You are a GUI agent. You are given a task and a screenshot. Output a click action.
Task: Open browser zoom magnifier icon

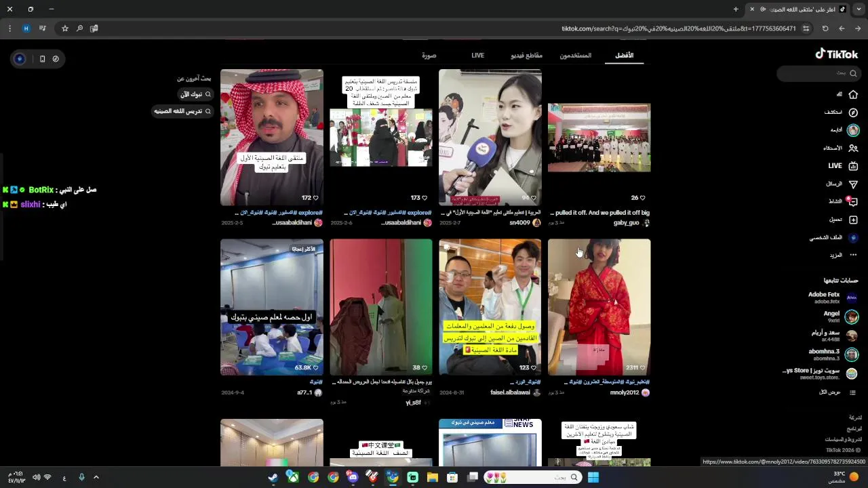pyautogui.click(x=79, y=28)
